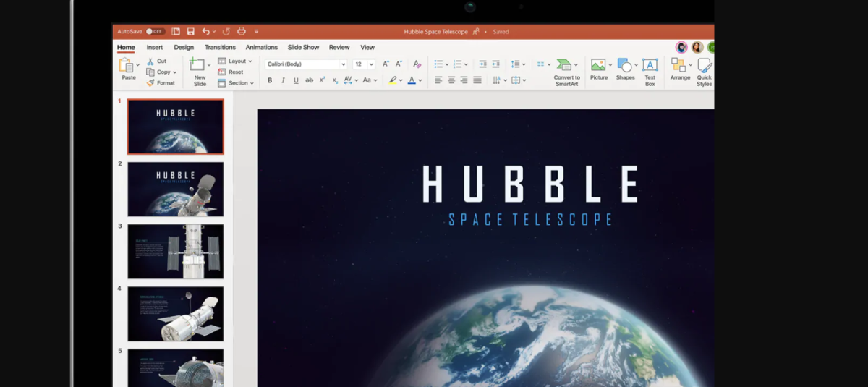Expand the New Slide dropdown arrow
This screenshot has height=387, width=868.
point(209,66)
